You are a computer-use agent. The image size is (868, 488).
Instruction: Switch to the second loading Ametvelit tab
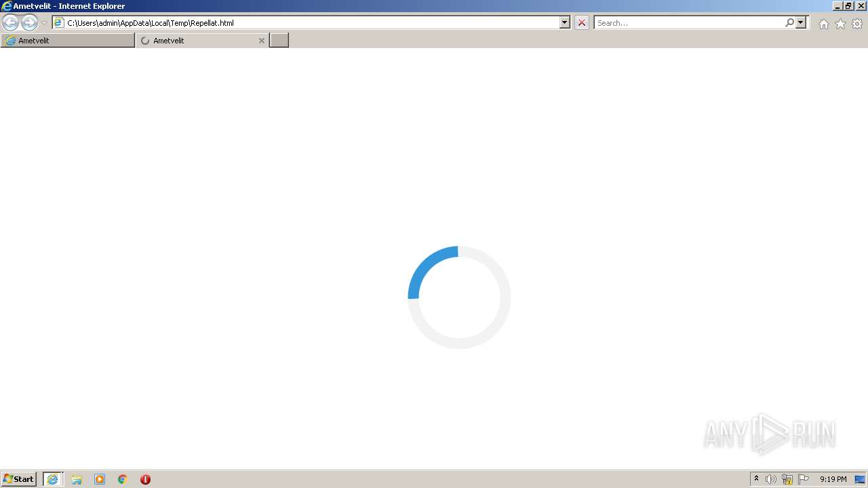(202, 41)
